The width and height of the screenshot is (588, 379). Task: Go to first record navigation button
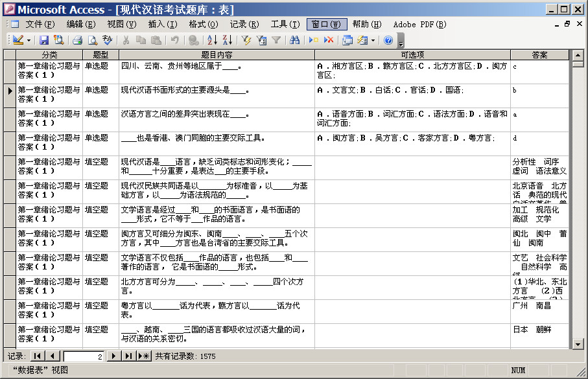pyautogui.click(x=37, y=356)
